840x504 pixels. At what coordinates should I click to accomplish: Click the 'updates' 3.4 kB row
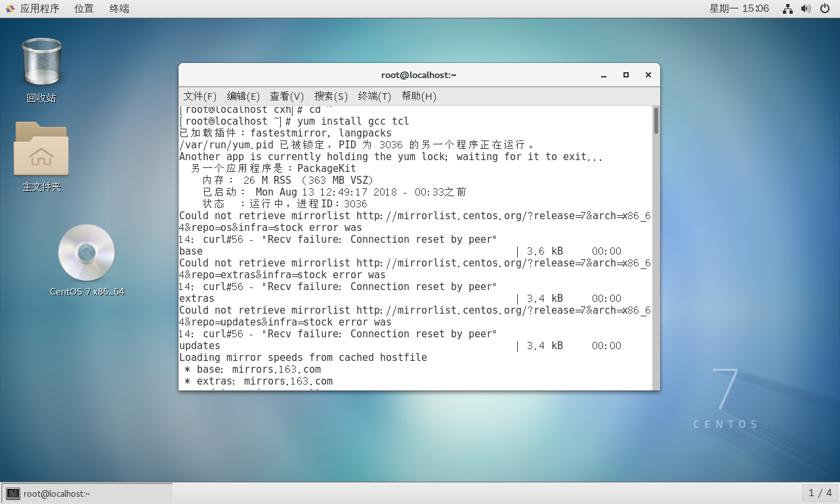[400, 346]
